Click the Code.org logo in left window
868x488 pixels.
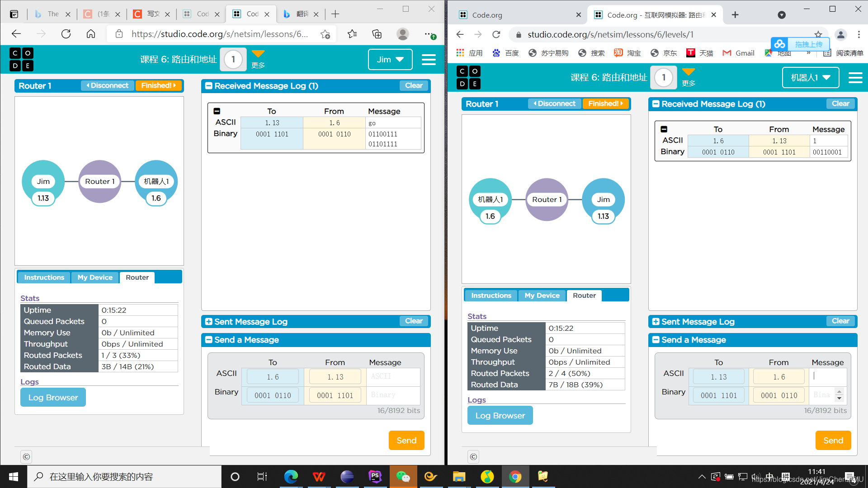[x=21, y=59]
